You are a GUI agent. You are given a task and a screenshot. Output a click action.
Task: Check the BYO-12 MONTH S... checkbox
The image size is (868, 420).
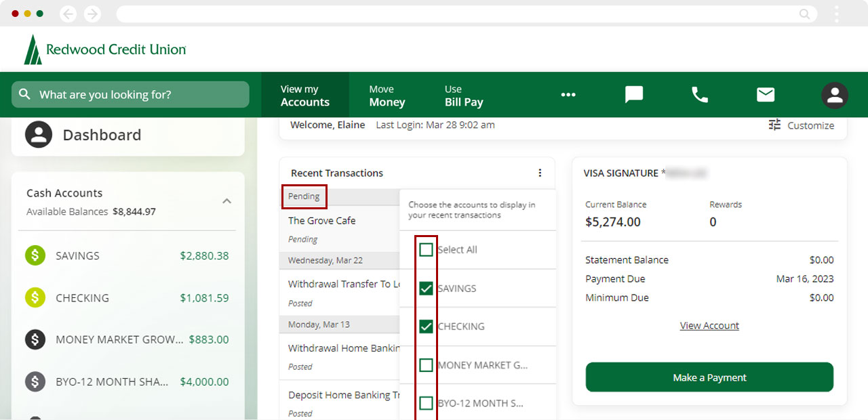coord(426,403)
